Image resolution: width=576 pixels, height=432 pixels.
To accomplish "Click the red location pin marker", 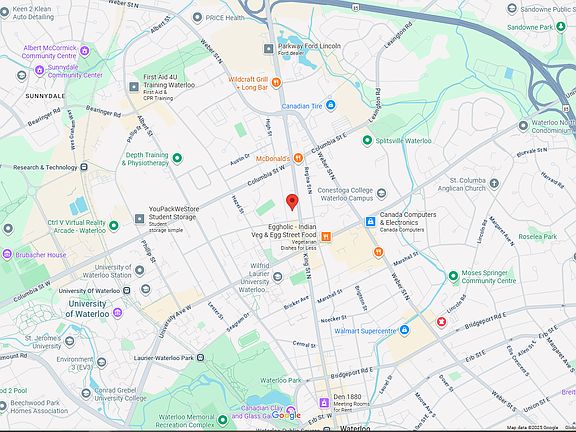I will point(292,202).
